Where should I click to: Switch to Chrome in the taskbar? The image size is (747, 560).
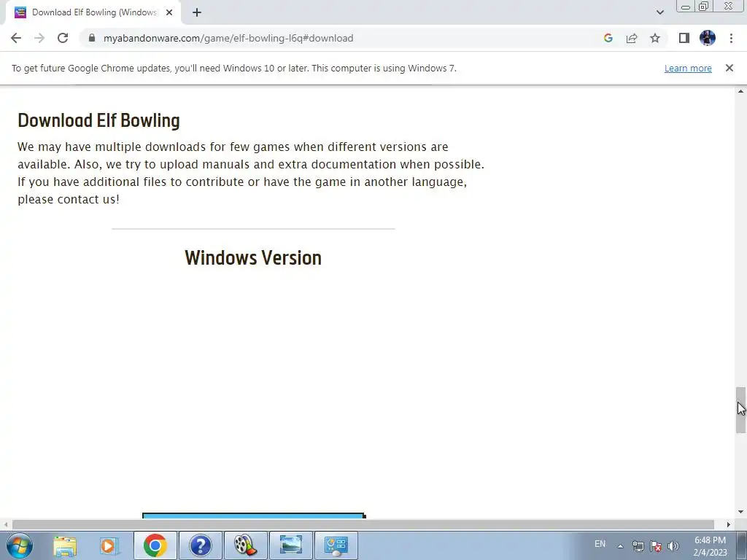pos(155,545)
